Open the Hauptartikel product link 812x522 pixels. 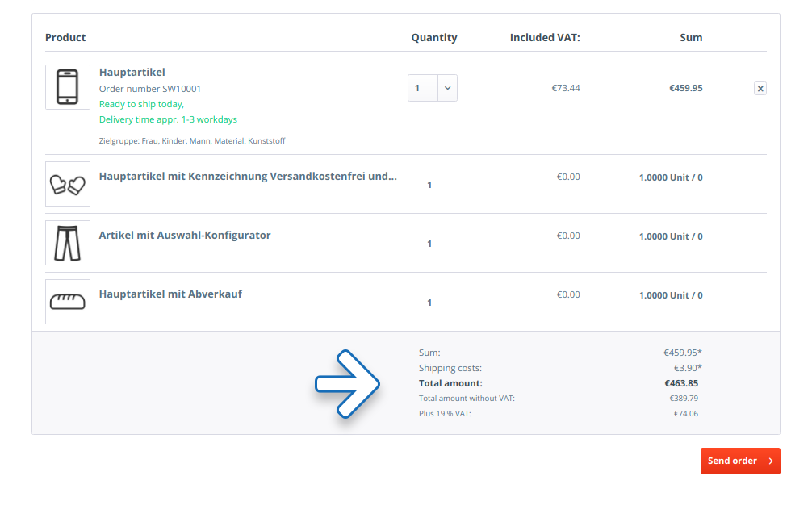click(x=132, y=72)
